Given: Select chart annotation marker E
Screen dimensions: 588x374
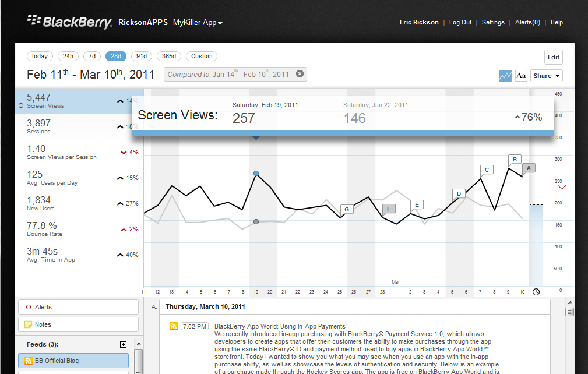Looking at the screenshot, I should pyautogui.click(x=417, y=205).
